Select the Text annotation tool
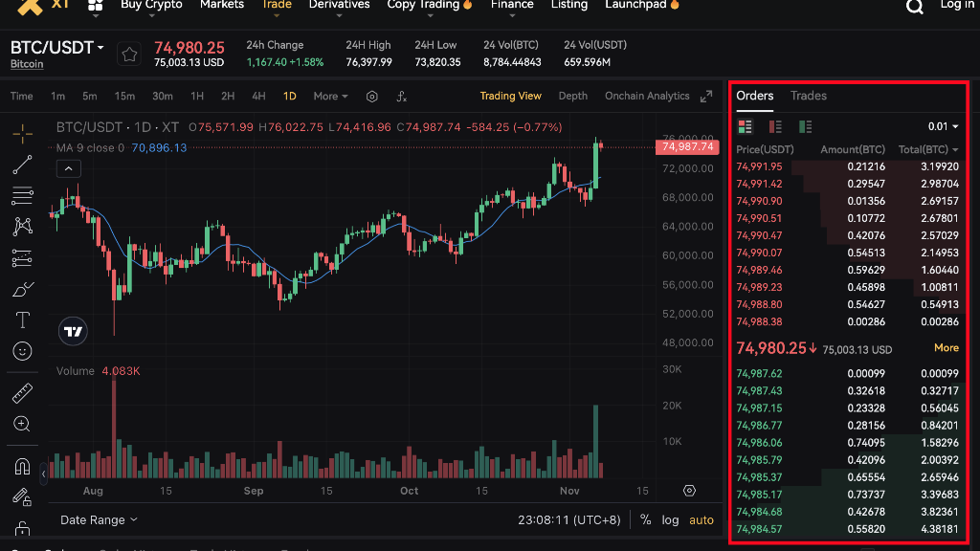 (23, 320)
